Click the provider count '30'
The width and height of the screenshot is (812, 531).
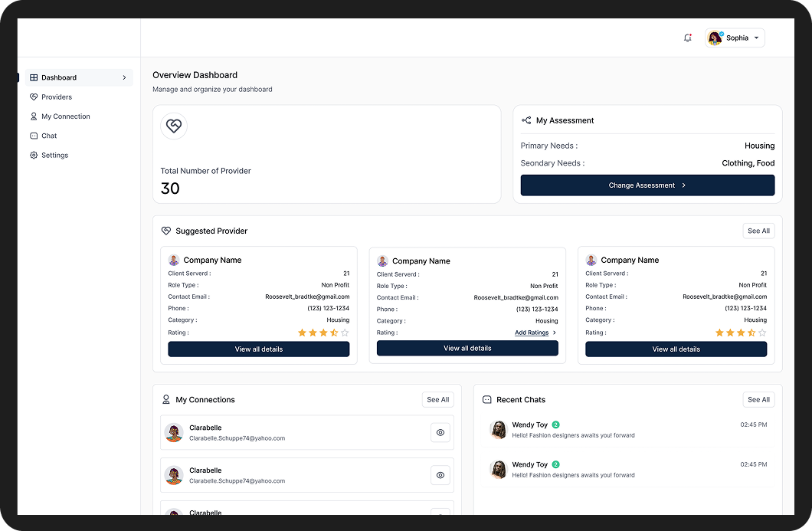(170, 188)
